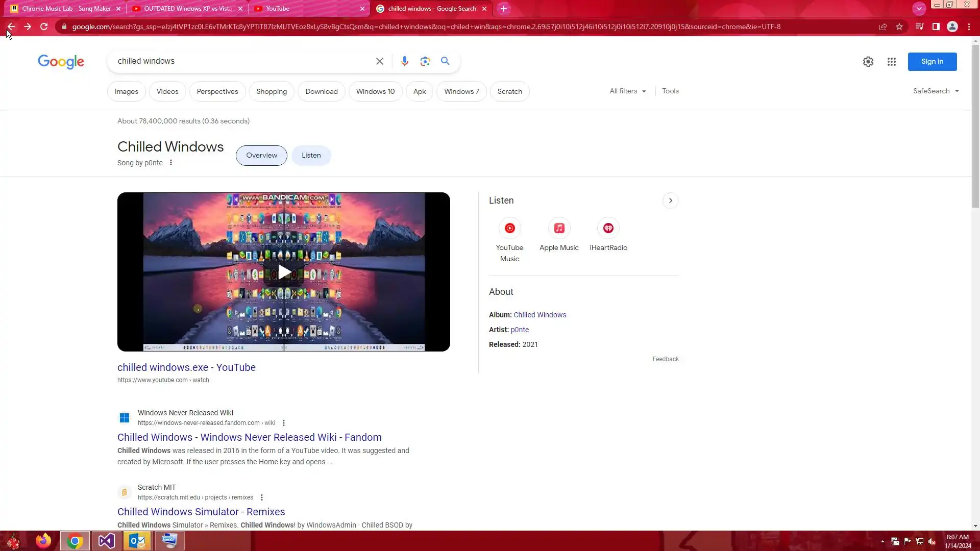The width and height of the screenshot is (980, 551).
Task: Play the chilled windows.exe video thumbnail
Action: pos(284,272)
